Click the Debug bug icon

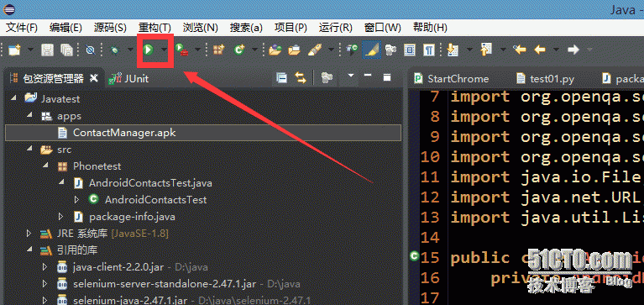(x=115, y=50)
